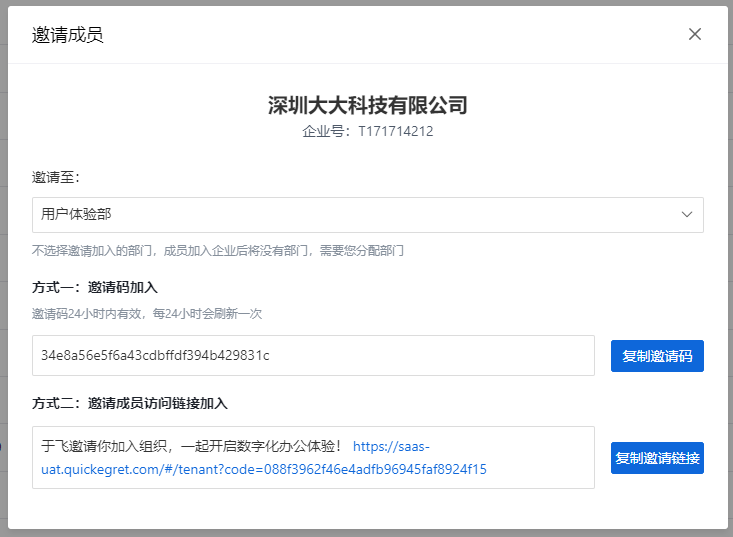Image resolution: width=733 pixels, height=537 pixels.
Task: Open the https://saas- invitation link
Action: pyautogui.click(x=391, y=447)
